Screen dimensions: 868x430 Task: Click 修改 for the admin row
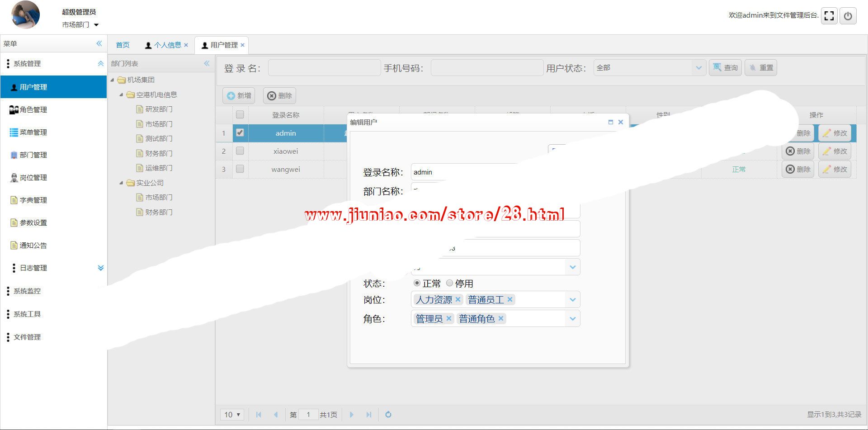835,133
